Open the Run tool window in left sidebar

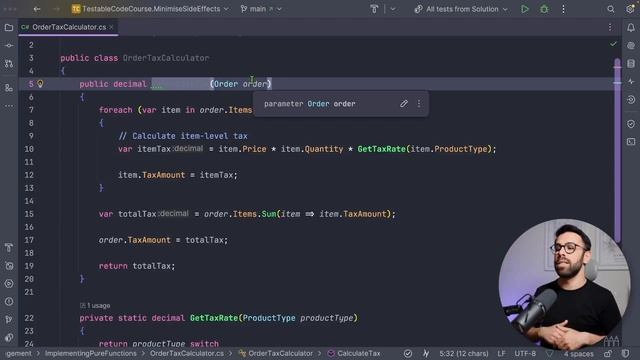tap(9, 283)
